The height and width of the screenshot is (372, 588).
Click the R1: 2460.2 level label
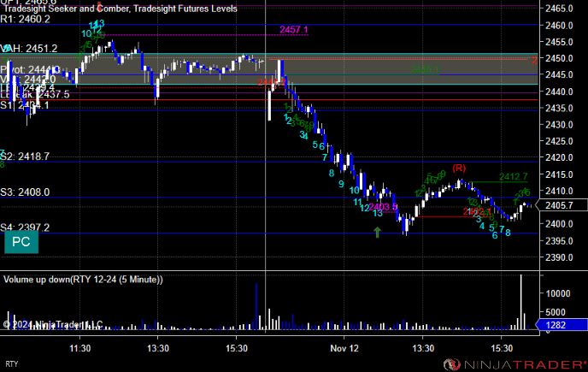coord(25,19)
